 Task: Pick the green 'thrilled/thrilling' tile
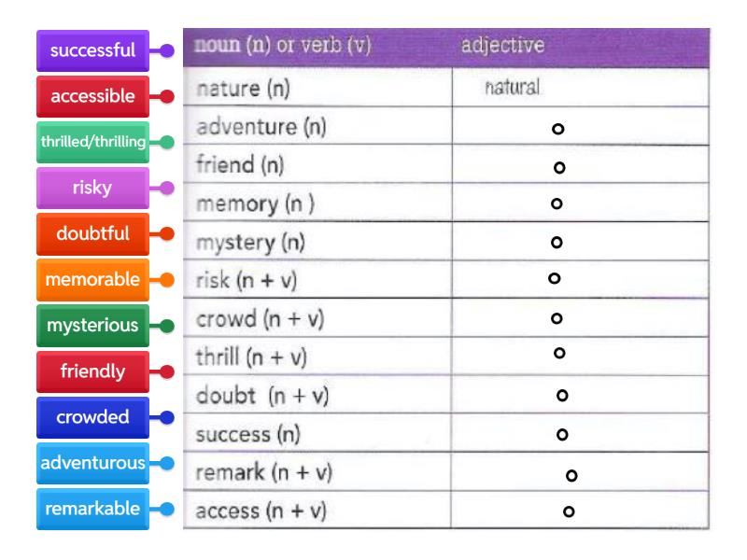click(x=92, y=142)
